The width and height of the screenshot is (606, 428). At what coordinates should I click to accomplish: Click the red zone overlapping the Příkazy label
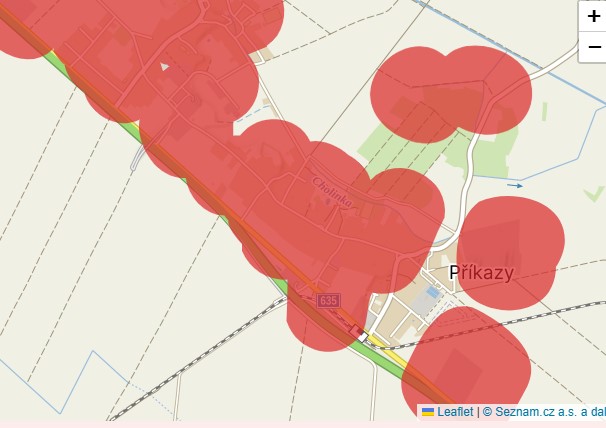pos(511,253)
